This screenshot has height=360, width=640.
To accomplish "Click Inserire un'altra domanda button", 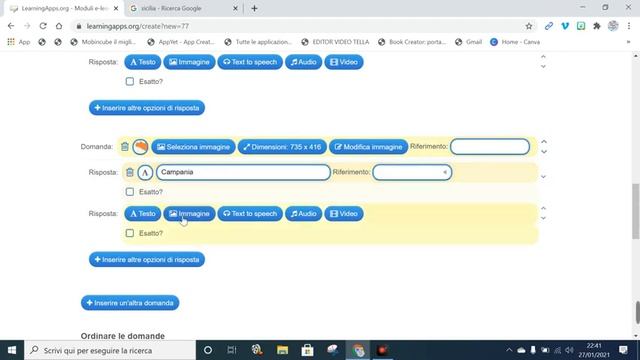I will click(130, 303).
